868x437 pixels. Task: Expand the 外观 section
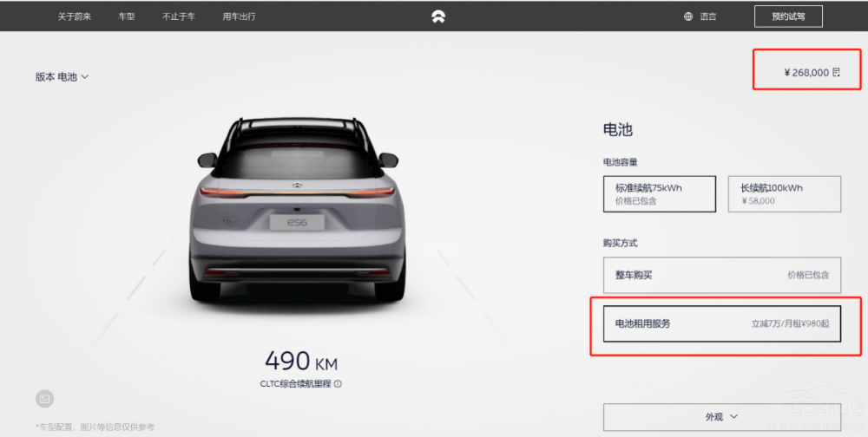(722, 417)
